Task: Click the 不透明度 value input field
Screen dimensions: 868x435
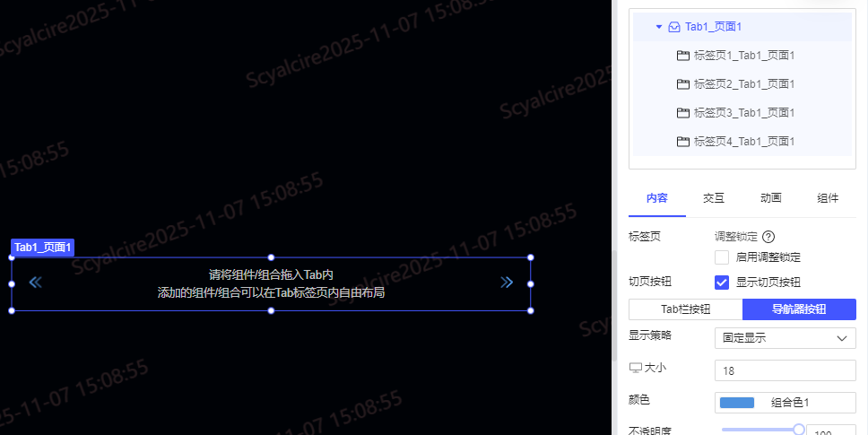Action: coord(831,430)
